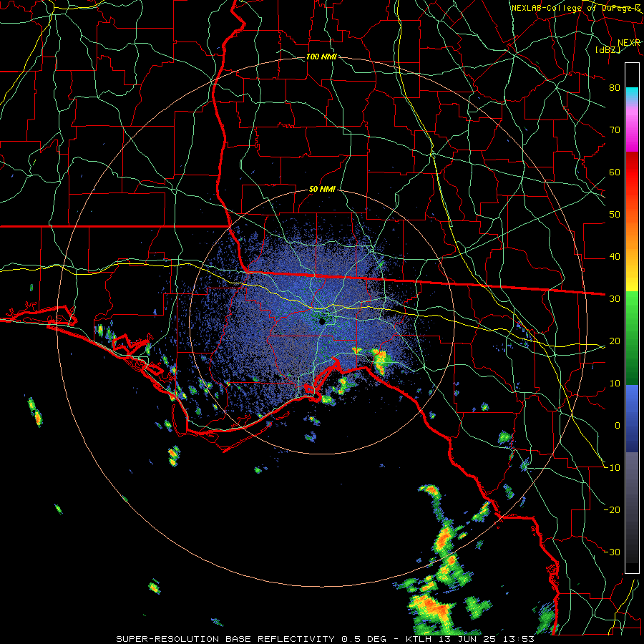Click the -10 value on the dBZ scale
644x644 pixels.
point(613,468)
